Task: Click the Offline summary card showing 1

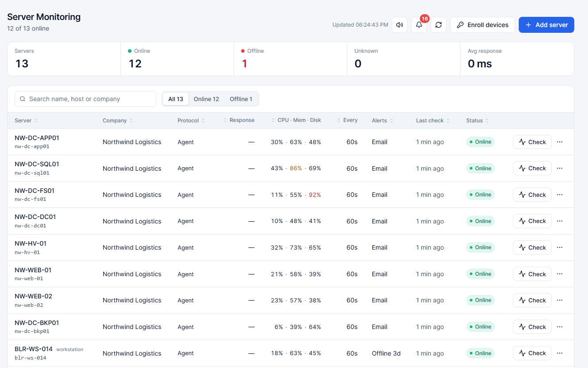Action: [290, 59]
